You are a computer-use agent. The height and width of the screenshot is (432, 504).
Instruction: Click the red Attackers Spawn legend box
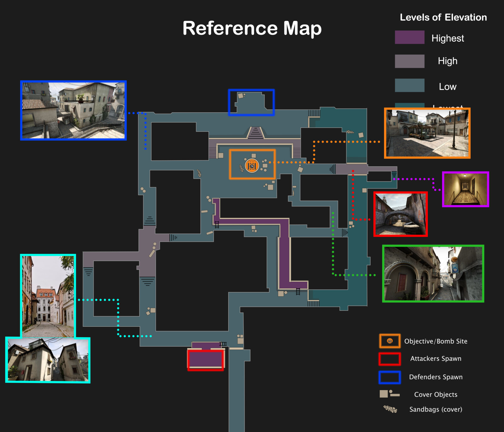pos(390,359)
